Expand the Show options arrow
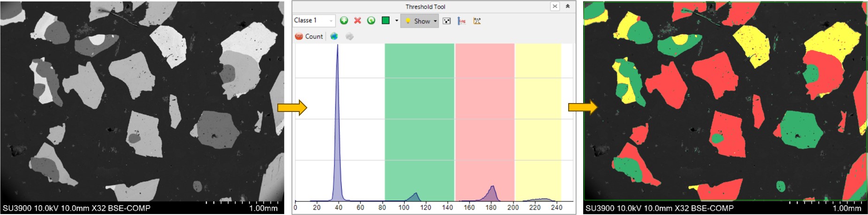The width and height of the screenshot is (868, 215). click(435, 21)
